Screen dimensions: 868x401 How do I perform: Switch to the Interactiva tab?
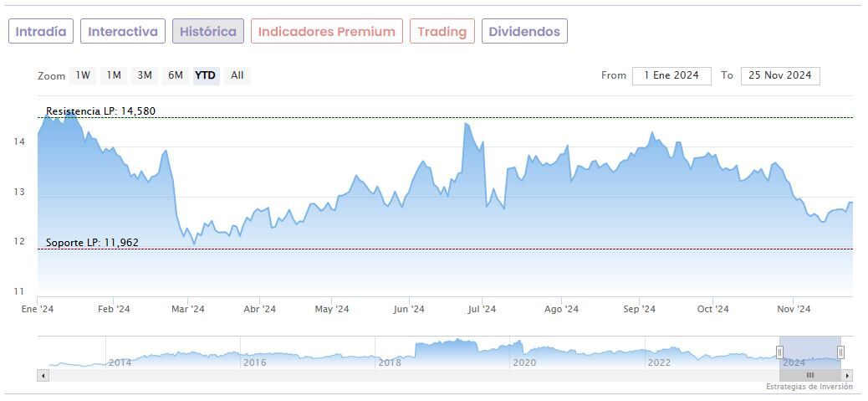pyautogui.click(x=123, y=32)
